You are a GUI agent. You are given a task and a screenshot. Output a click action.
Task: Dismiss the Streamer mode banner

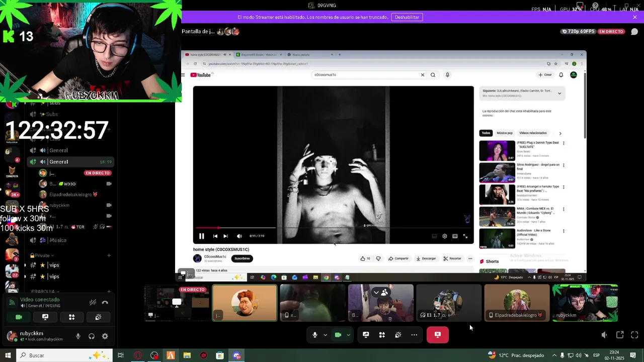[x=635, y=17]
